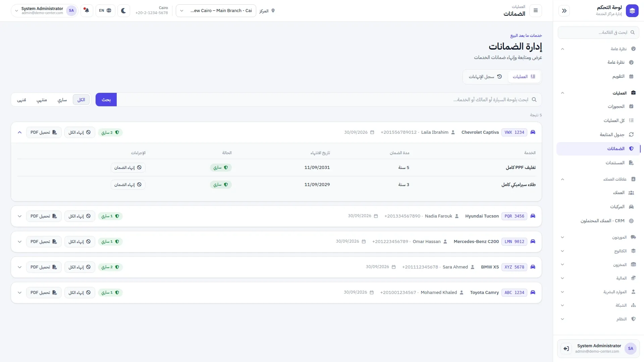Open the hamburger menu button
Image resolution: width=644 pixels, height=362 pixels.
536,11
